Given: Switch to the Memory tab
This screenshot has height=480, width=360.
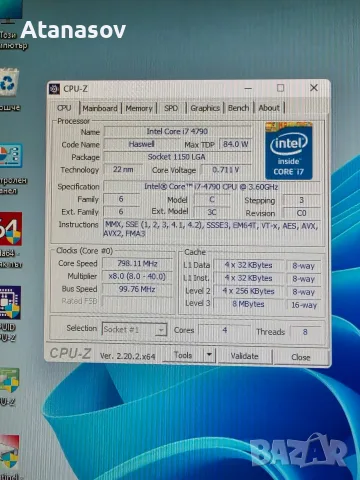Looking at the screenshot, I should (139, 108).
